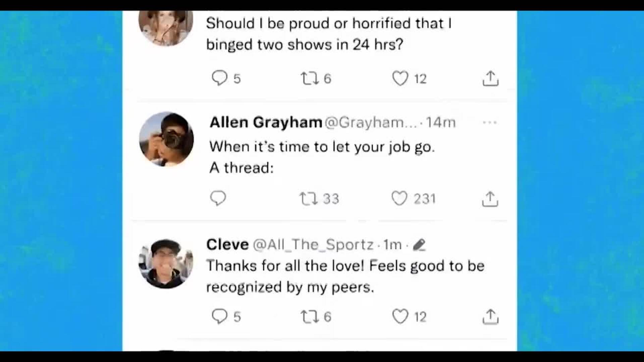Open more options on Allen Grayham's tweet

(x=489, y=123)
